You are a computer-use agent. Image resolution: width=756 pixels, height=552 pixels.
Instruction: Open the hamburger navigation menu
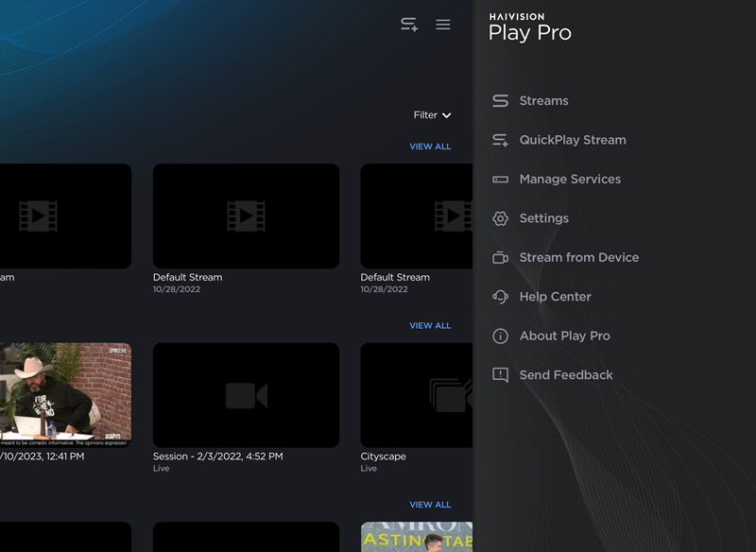(442, 24)
